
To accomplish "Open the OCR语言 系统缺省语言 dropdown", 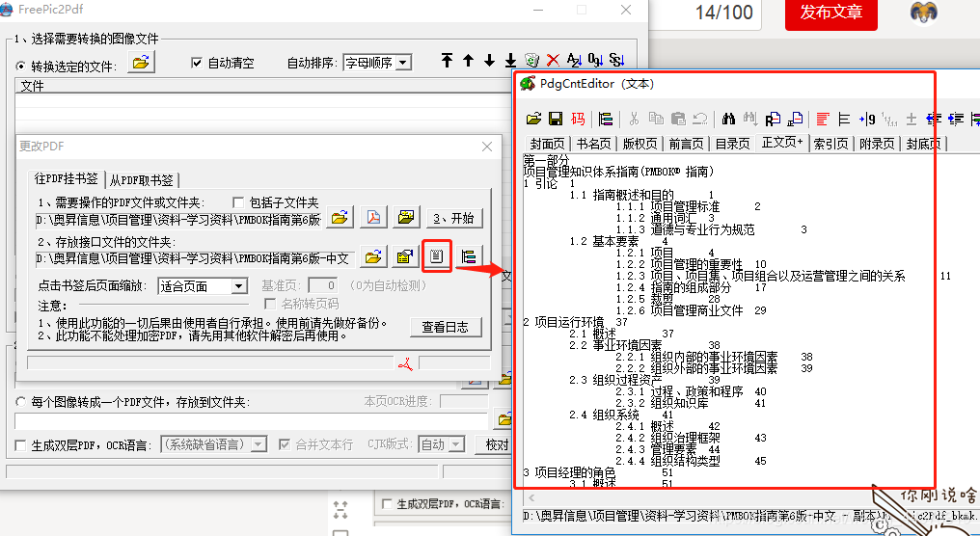I will [259, 444].
